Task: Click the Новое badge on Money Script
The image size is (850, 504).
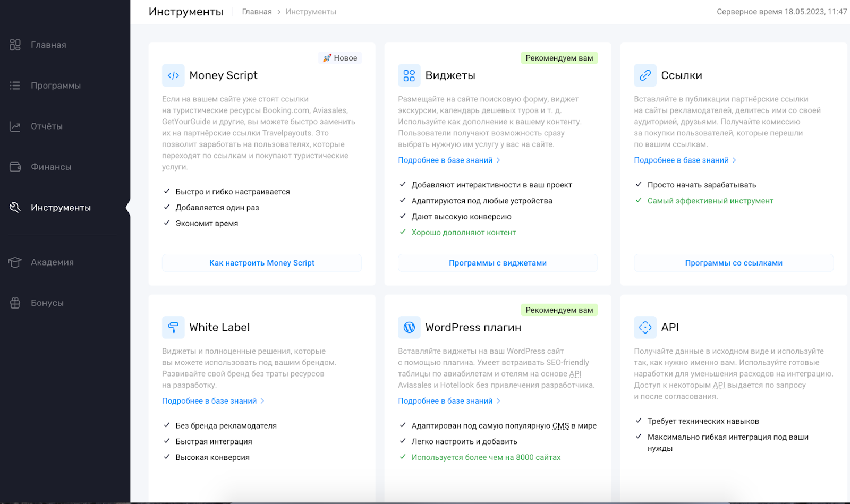Action: [x=340, y=58]
